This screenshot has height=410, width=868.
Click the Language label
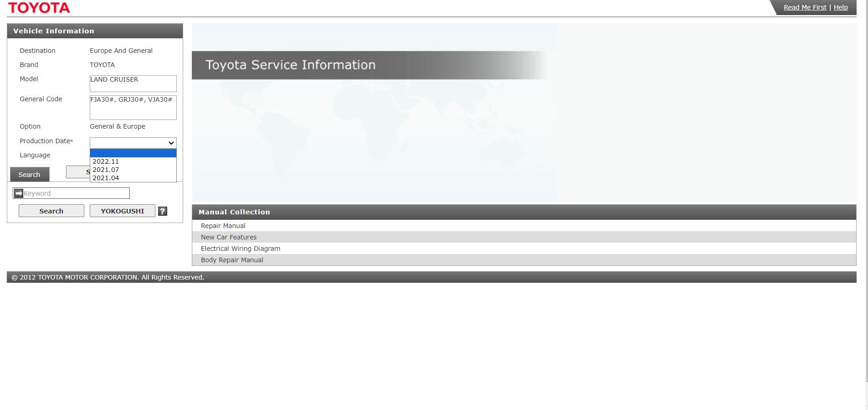(35, 155)
